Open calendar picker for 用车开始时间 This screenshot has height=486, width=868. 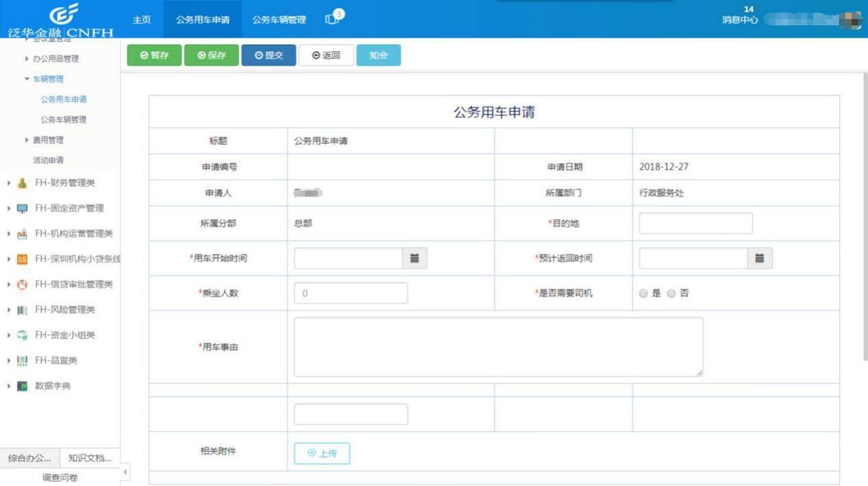[x=414, y=258]
